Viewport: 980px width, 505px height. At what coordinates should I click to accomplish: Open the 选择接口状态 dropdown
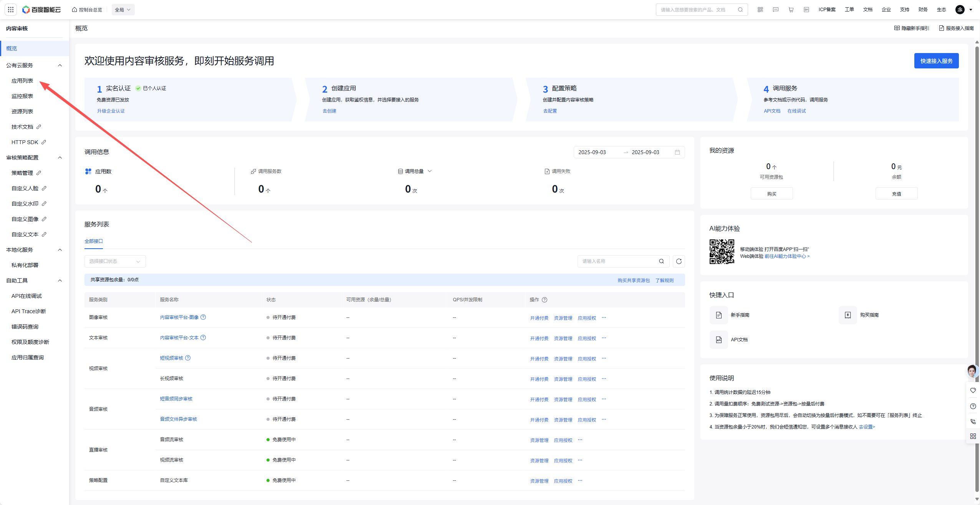(115, 261)
